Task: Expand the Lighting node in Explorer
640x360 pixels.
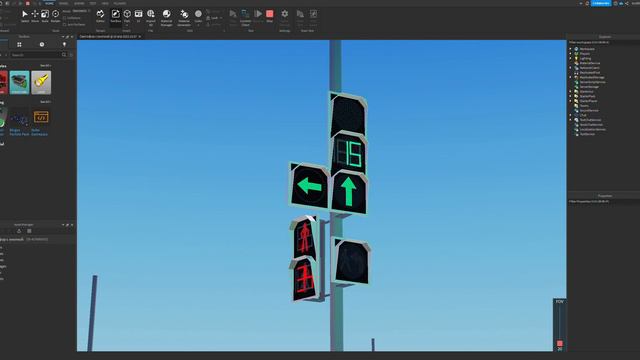Action: [571, 58]
